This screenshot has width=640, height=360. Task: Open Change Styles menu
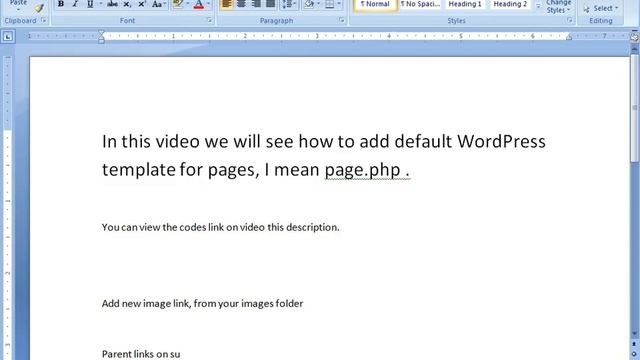coord(558,7)
